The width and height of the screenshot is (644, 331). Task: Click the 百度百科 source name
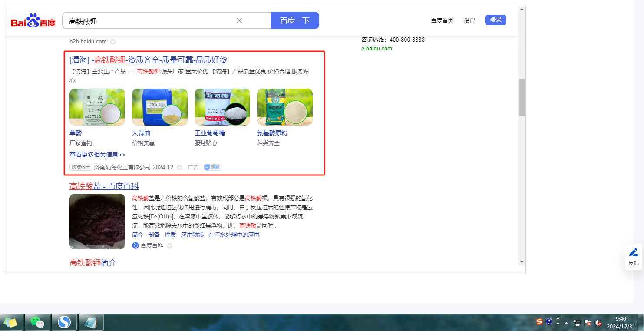152,245
